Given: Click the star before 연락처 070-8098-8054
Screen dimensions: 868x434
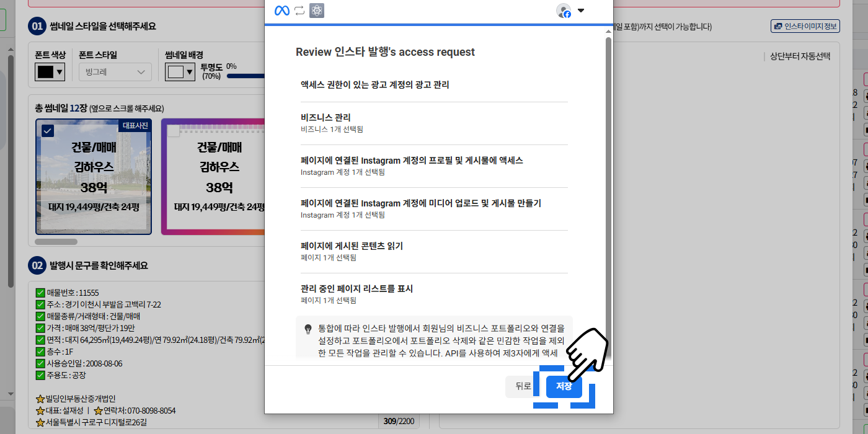Looking at the screenshot, I should click(x=98, y=410).
